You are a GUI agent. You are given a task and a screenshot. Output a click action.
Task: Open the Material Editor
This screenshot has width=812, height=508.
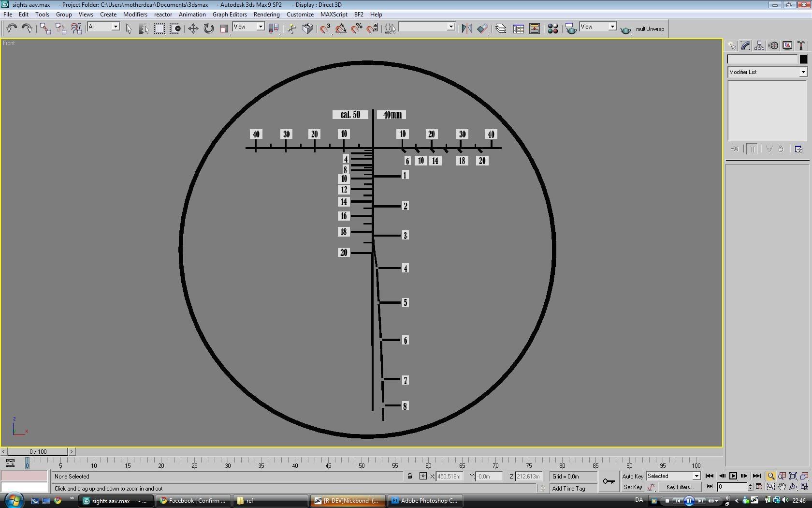click(x=552, y=29)
